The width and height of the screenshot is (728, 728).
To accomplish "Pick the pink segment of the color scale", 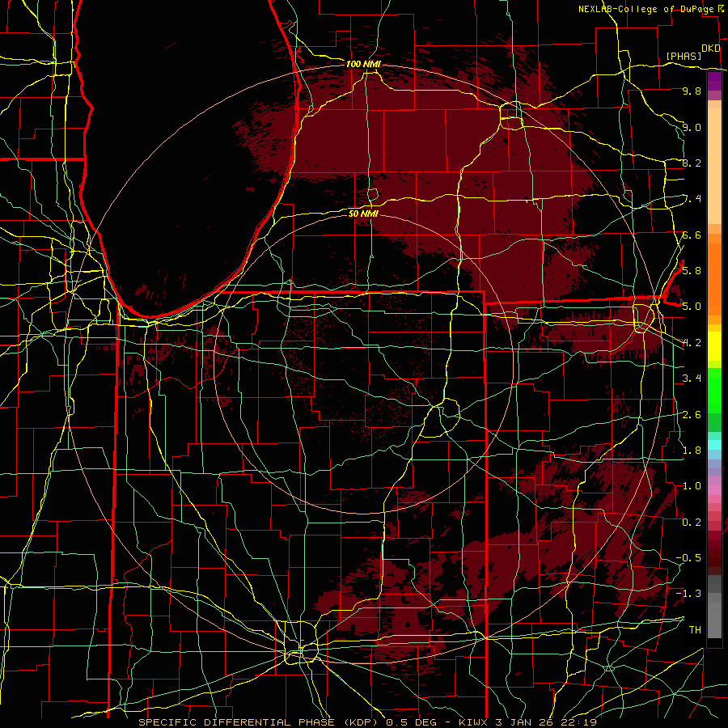I will tap(714, 490).
